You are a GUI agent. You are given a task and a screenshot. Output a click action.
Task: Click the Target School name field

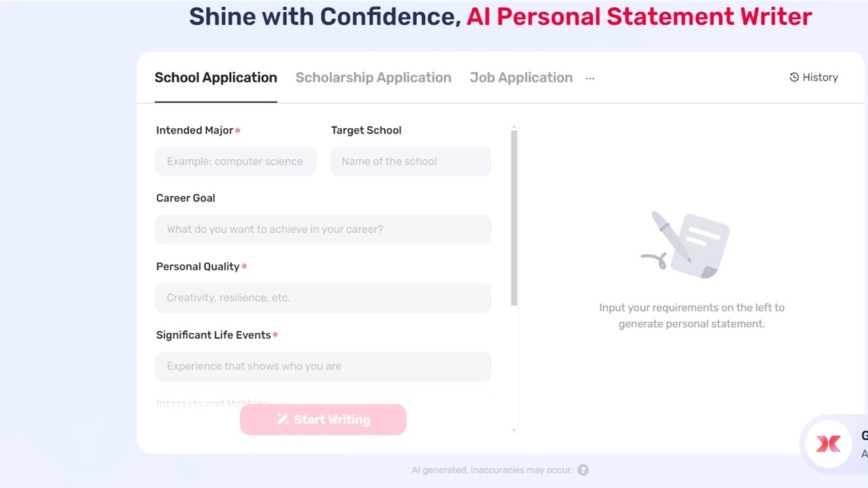[410, 161]
